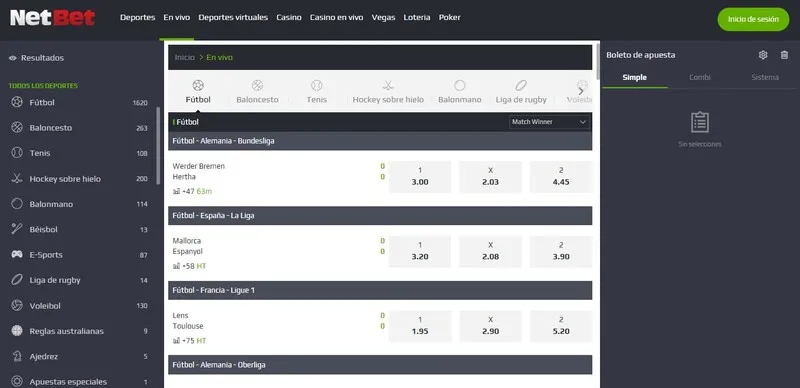The height and width of the screenshot is (388, 800).
Task: Clear bet slip with trash icon
Action: click(x=784, y=55)
